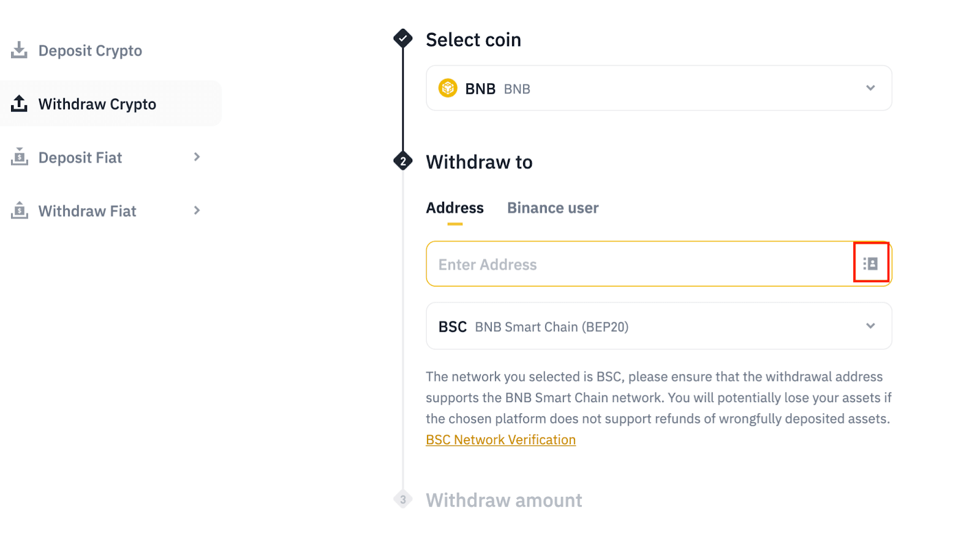Screen dimensions: 980x560
Task: Click the Withdraw Crypto upload icon
Action: pos(20,103)
